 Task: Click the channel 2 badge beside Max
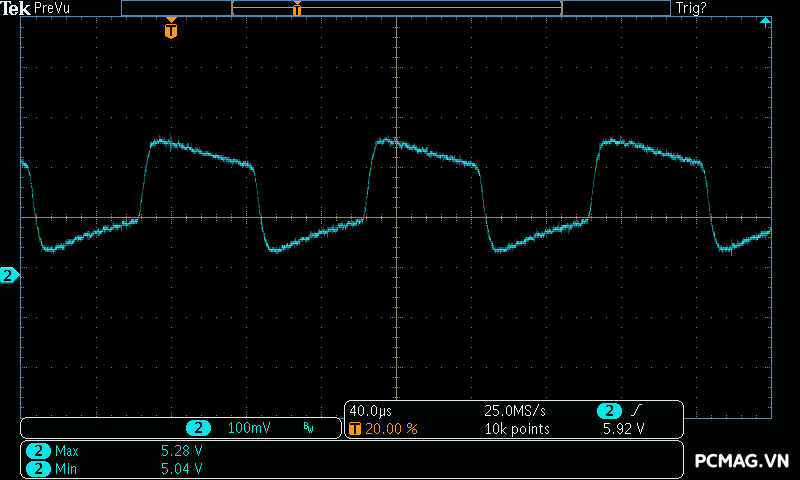(x=38, y=451)
